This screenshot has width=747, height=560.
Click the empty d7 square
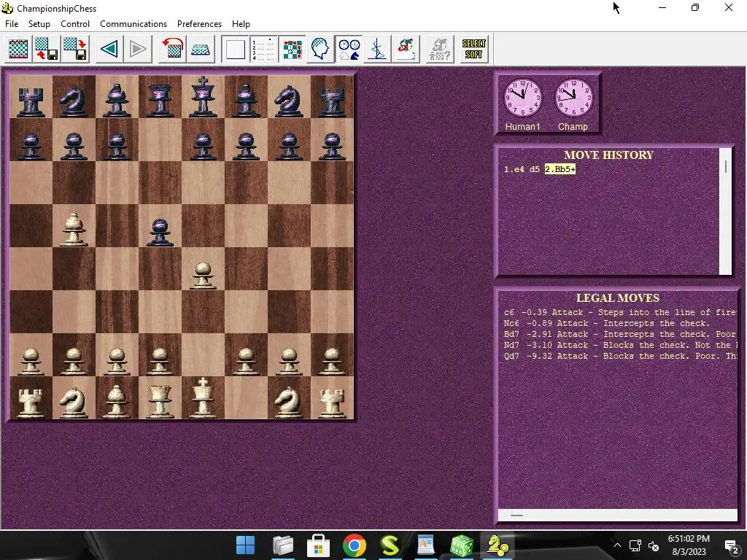coord(160,139)
